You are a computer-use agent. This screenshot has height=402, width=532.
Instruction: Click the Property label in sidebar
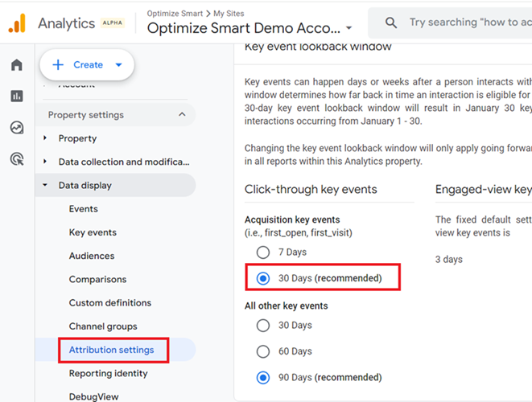(x=77, y=138)
